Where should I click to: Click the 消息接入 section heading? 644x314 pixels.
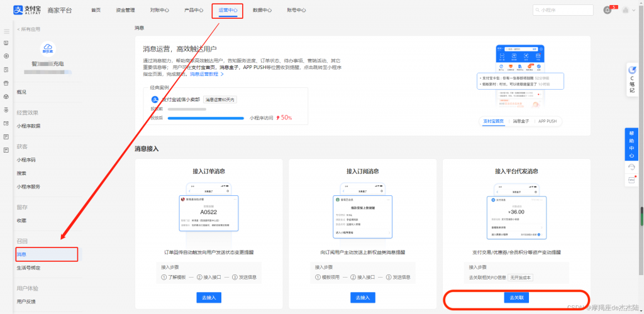(x=147, y=148)
